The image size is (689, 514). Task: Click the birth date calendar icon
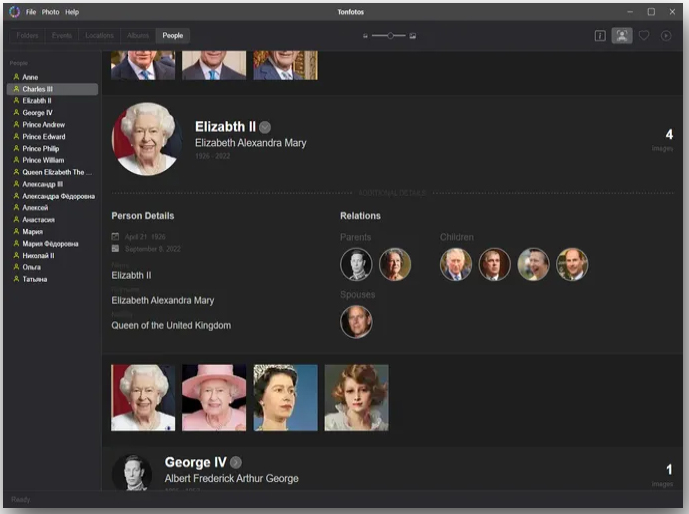(x=115, y=237)
